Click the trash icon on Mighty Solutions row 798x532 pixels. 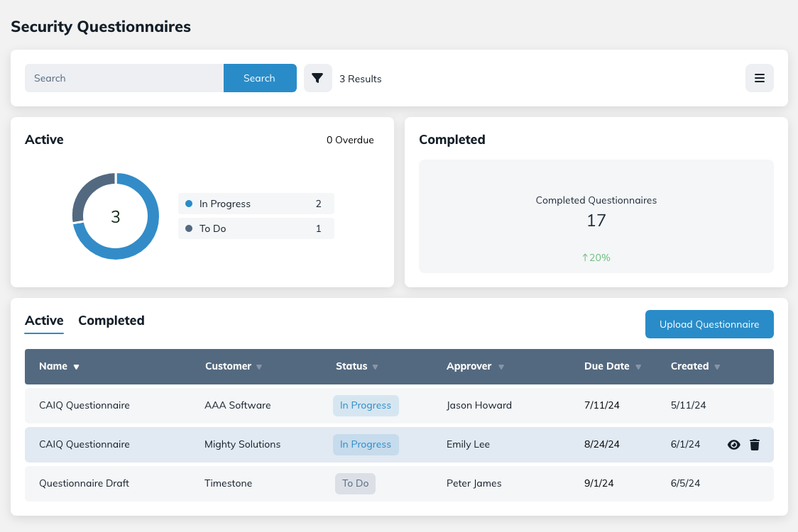pyautogui.click(x=755, y=445)
